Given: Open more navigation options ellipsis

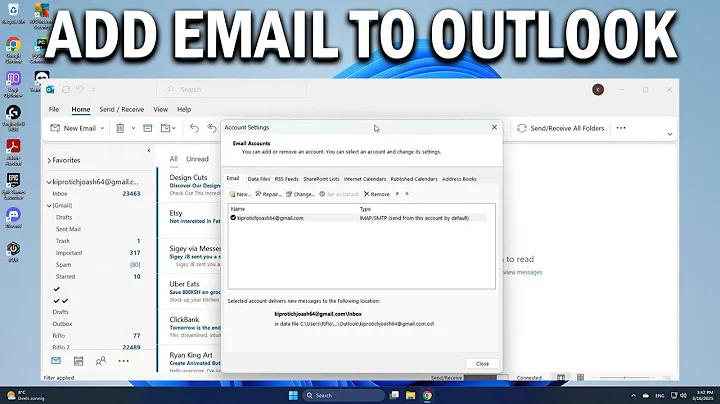Looking at the screenshot, I should [124, 361].
